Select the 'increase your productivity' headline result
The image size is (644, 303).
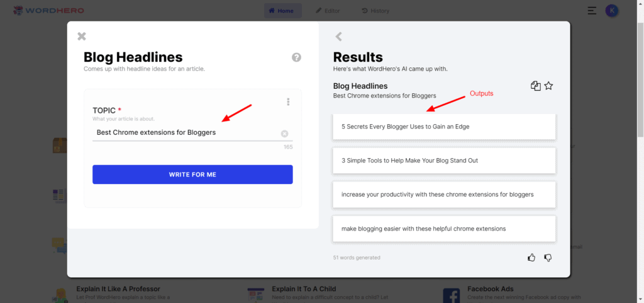[444, 195]
